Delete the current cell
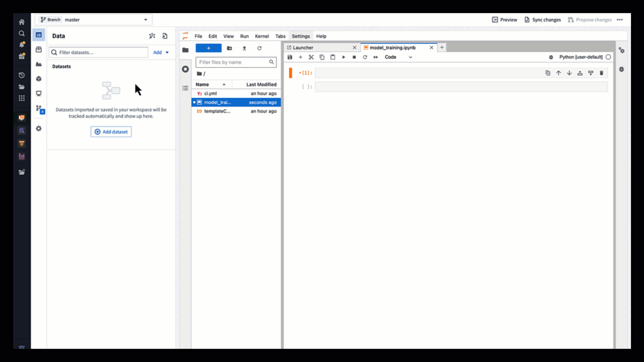The width and height of the screenshot is (644, 362). (601, 73)
